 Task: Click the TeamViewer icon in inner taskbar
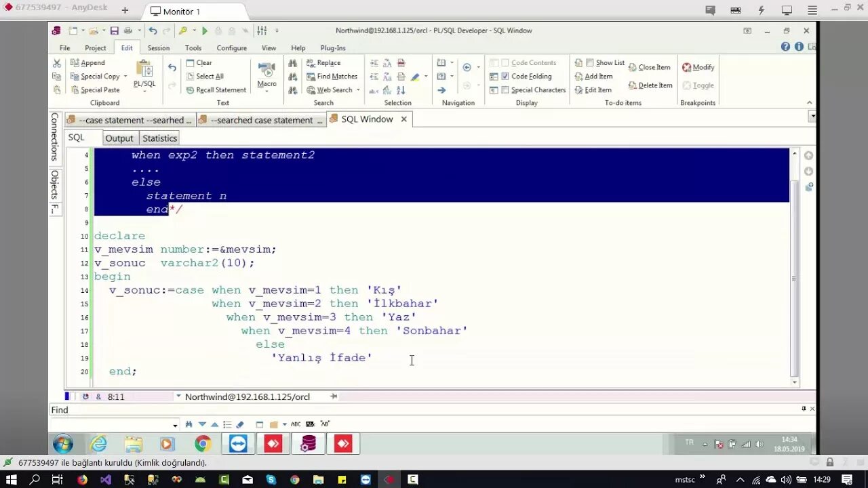(x=238, y=444)
